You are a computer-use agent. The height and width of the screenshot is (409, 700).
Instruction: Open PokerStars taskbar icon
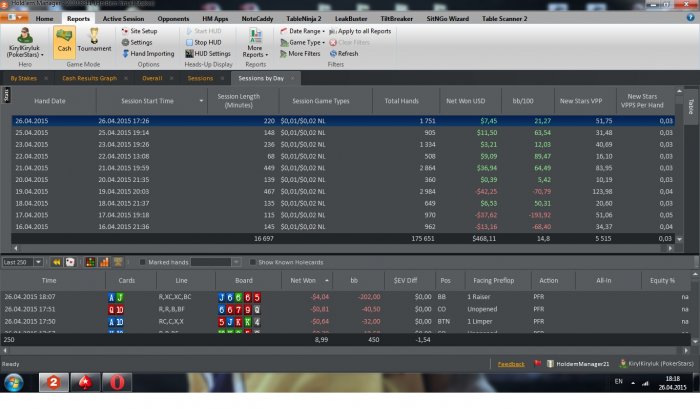(x=85, y=383)
